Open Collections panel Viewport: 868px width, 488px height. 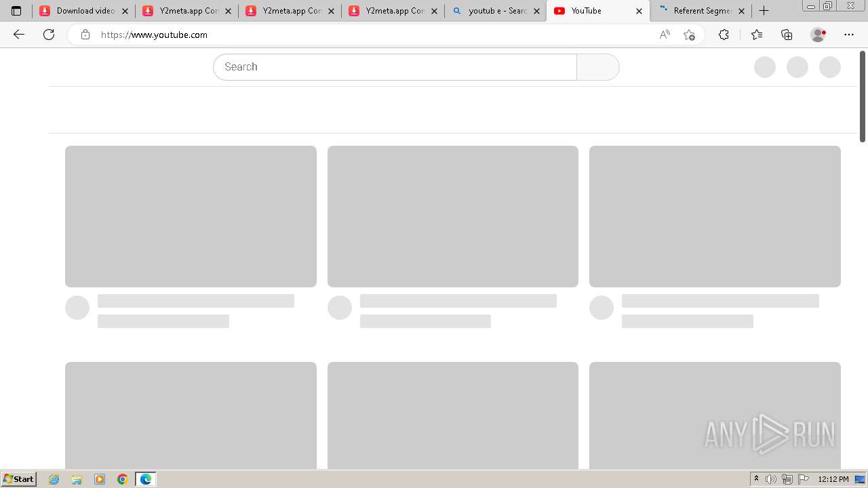(787, 35)
